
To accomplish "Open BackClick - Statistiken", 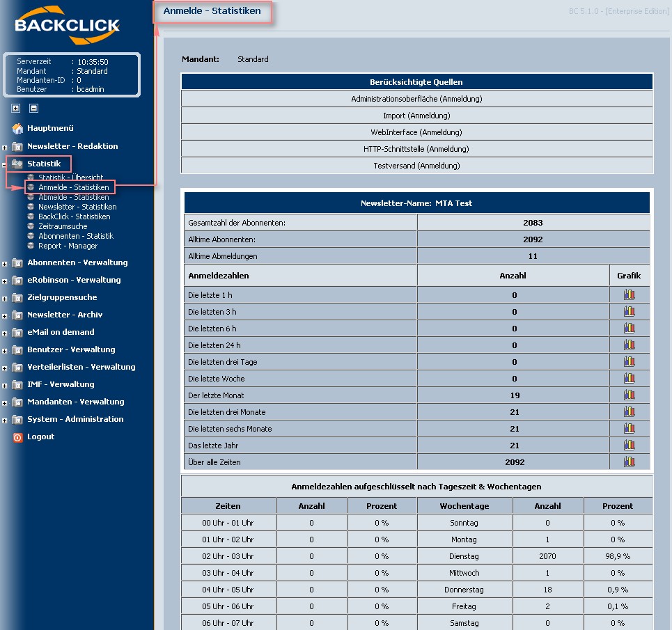I will coord(74,216).
